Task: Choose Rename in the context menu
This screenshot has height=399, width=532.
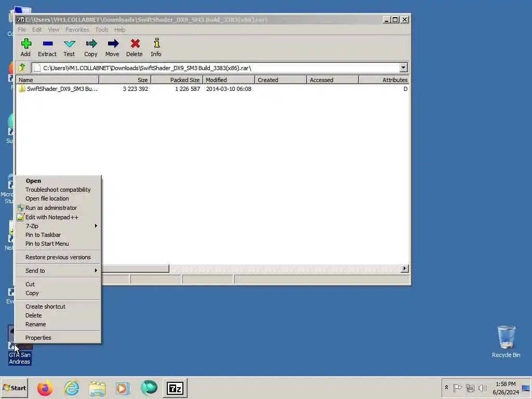Action: (58, 324)
